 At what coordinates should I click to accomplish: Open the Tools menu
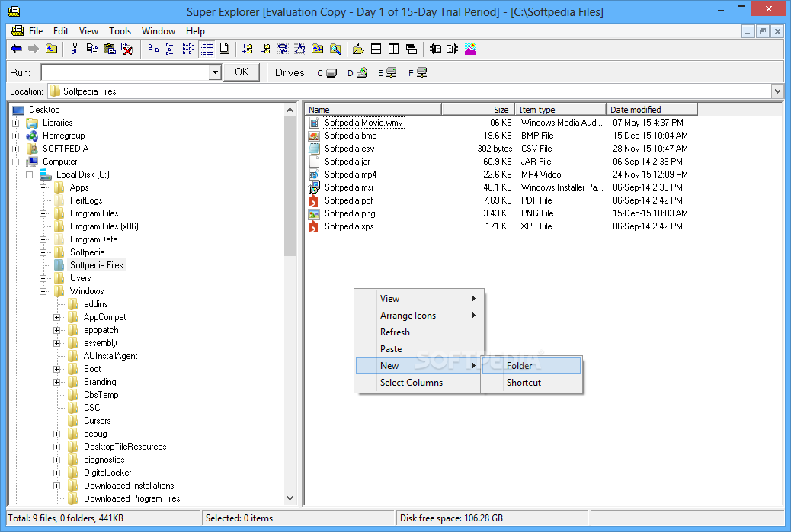click(120, 31)
